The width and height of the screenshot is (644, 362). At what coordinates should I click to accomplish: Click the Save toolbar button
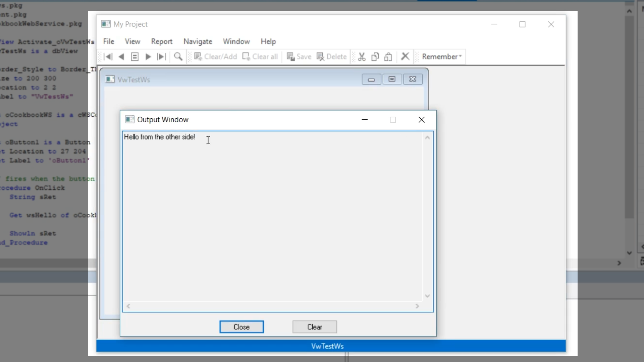click(299, 57)
